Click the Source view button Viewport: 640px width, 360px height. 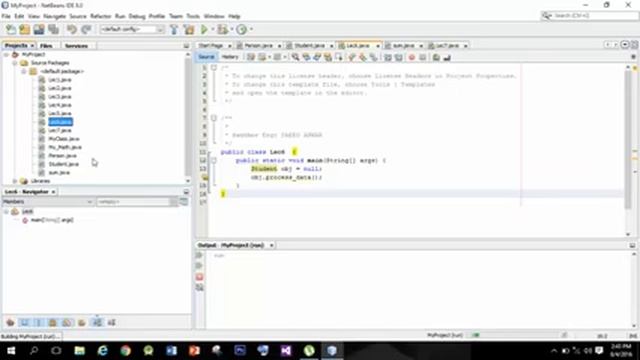206,57
